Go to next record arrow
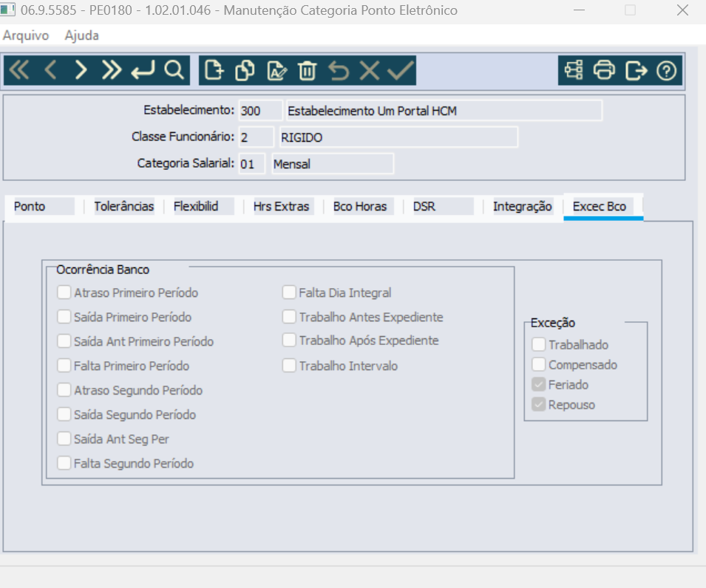The image size is (706, 588). click(x=81, y=70)
